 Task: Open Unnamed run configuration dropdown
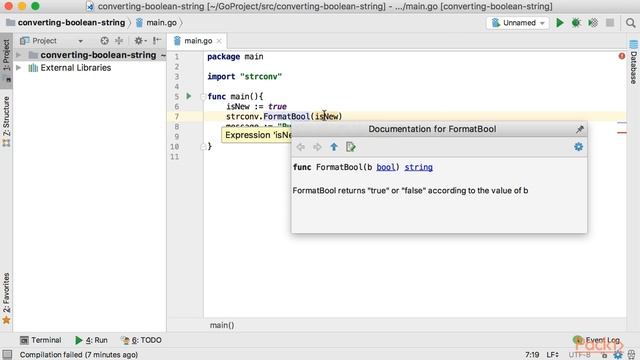click(518, 23)
